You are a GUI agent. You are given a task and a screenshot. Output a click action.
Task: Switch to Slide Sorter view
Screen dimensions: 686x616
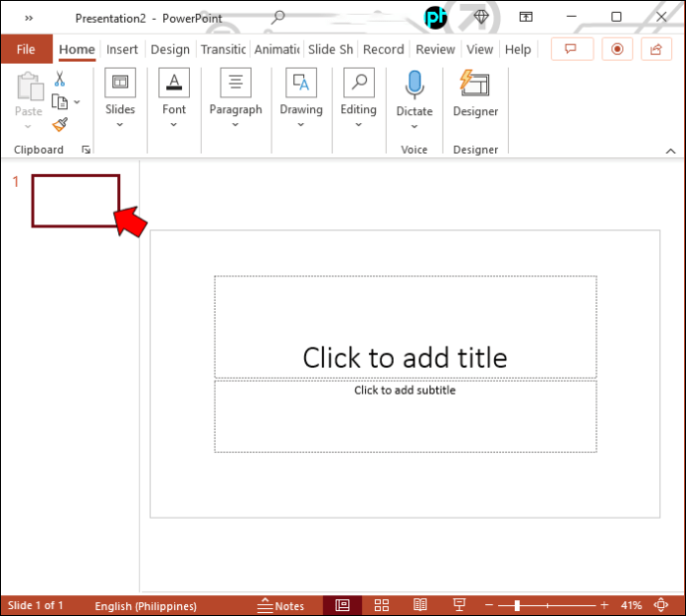click(x=382, y=605)
